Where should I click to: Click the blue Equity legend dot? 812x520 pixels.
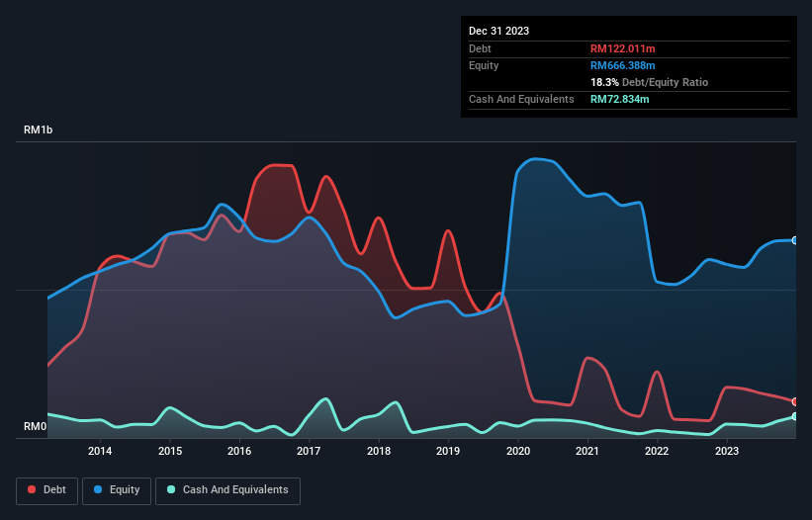(98, 489)
